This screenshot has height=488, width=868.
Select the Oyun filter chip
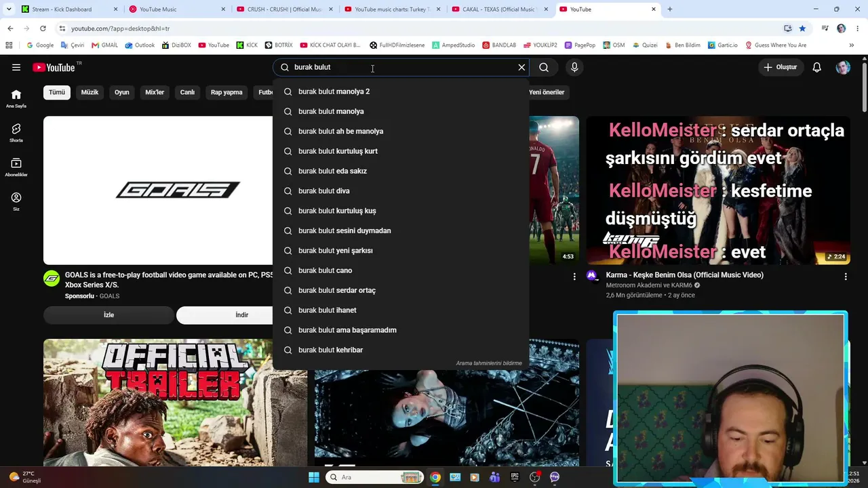[122, 92]
